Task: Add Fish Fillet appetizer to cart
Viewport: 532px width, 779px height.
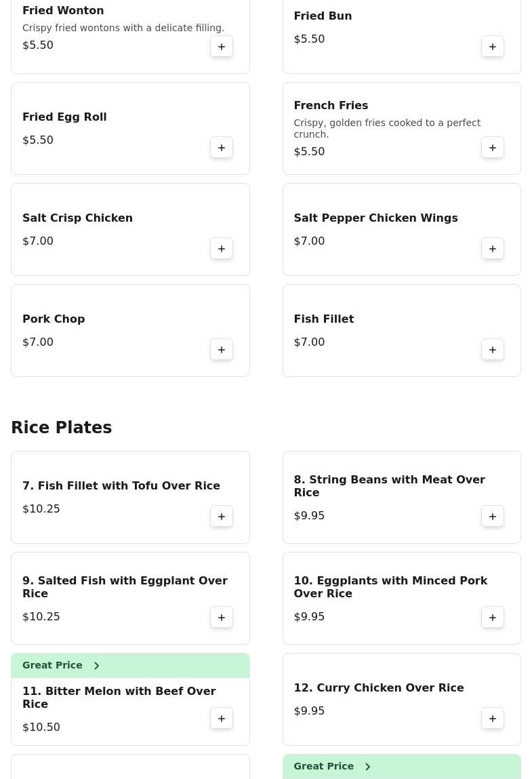Action: click(x=493, y=350)
